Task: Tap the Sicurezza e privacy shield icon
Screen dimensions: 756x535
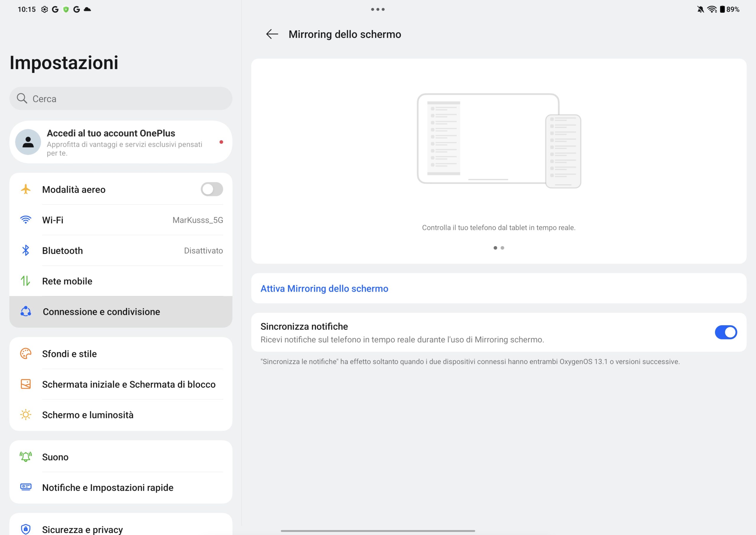Action: (26, 529)
